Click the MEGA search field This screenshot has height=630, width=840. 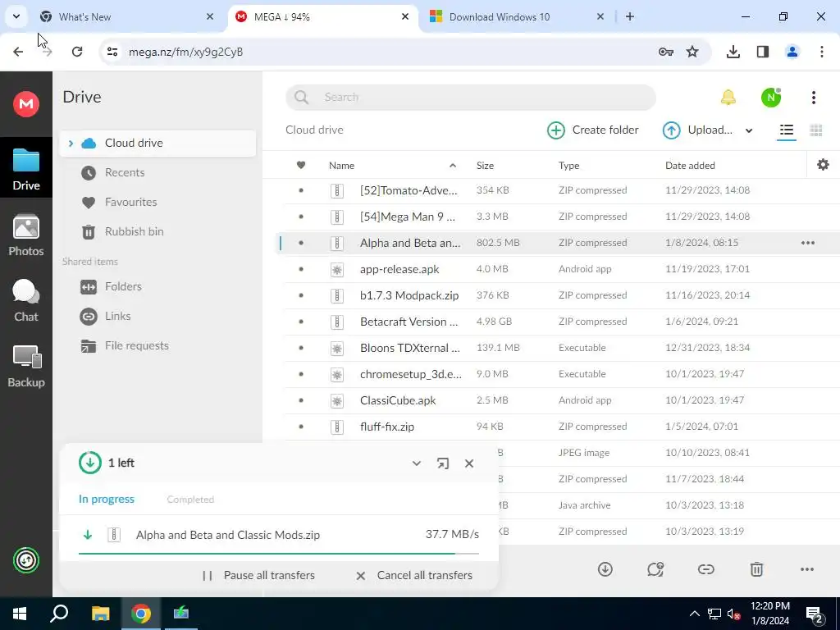pos(470,97)
